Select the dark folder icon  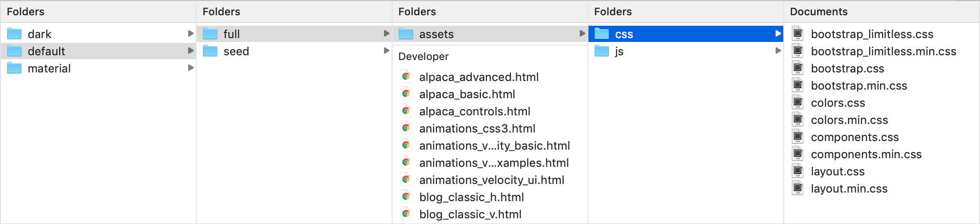(14, 34)
